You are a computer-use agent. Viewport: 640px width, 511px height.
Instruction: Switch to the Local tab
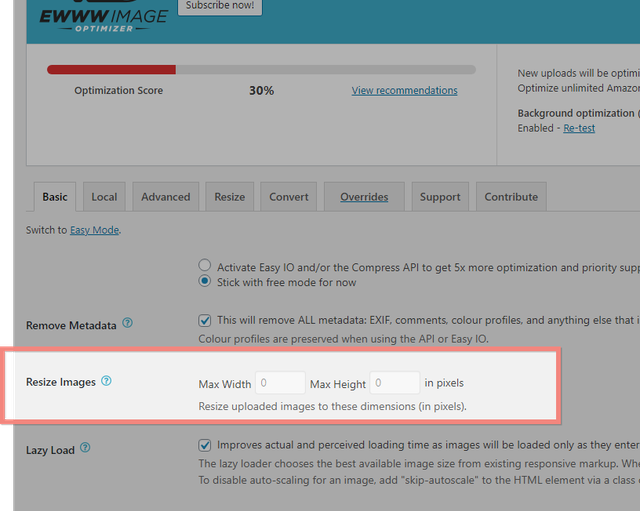(x=104, y=197)
